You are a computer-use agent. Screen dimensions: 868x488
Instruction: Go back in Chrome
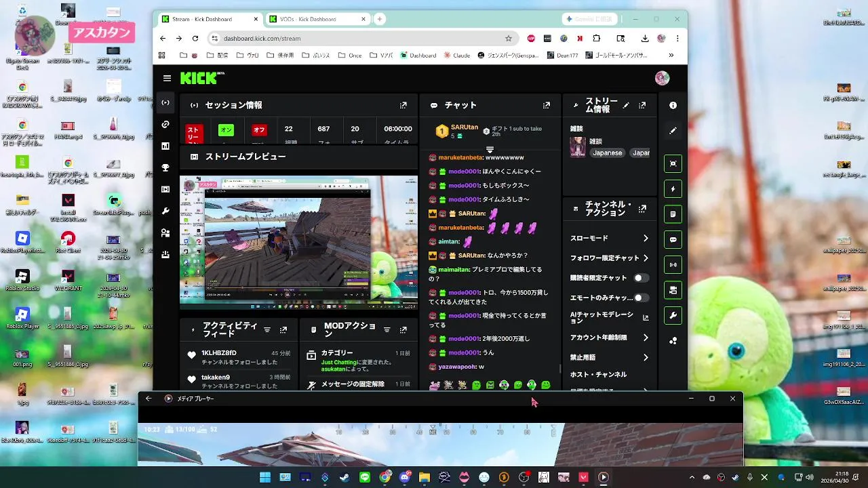(163, 39)
